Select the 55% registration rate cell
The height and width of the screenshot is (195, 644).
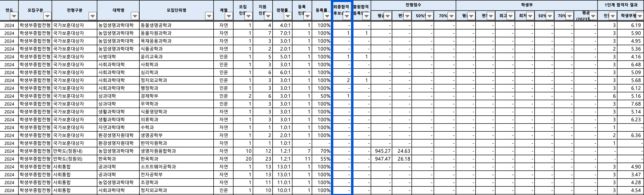[x=322, y=159]
